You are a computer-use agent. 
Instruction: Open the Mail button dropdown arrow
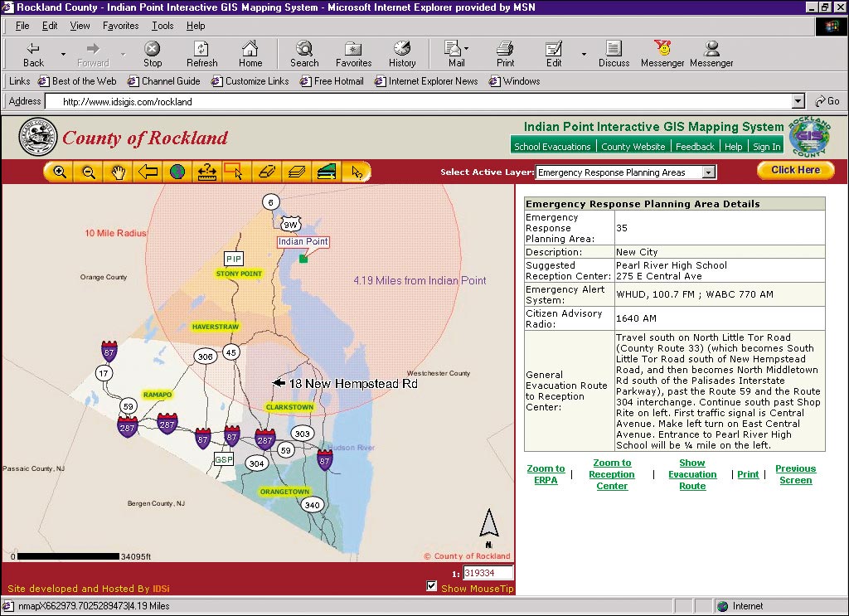466,49
